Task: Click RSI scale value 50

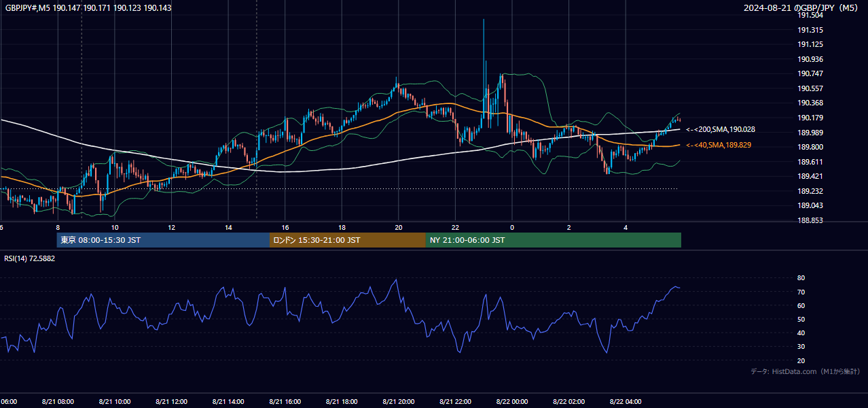Action: [801, 319]
